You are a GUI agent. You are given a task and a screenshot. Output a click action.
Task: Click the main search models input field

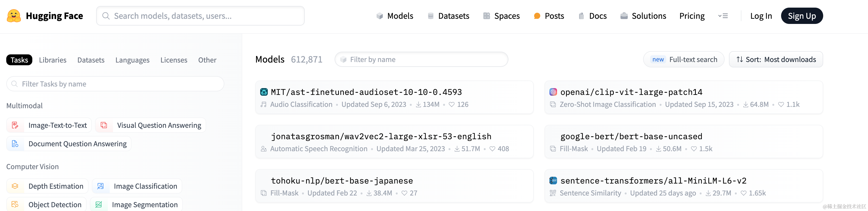[x=200, y=16]
